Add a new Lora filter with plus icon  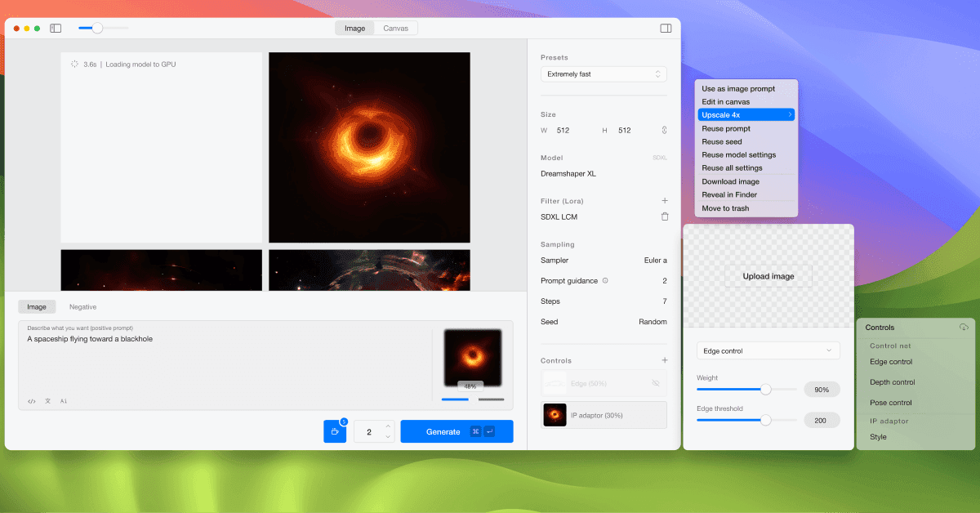664,200
